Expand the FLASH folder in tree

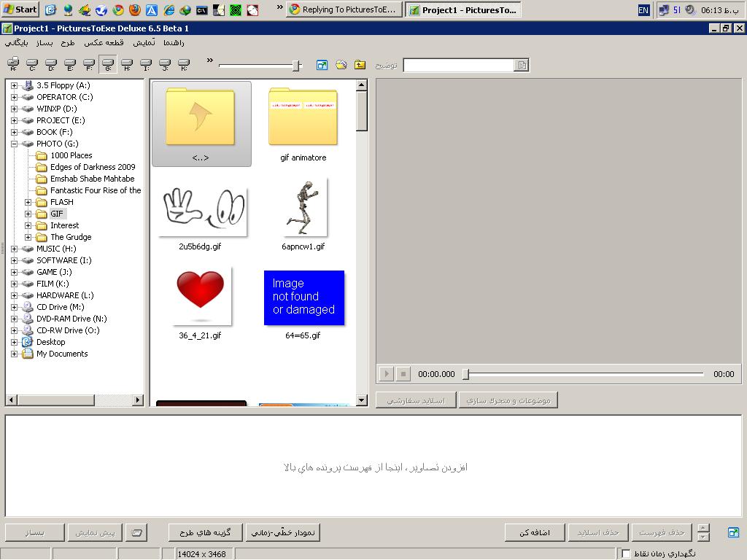pyautogui.click(x=28, y=202)
